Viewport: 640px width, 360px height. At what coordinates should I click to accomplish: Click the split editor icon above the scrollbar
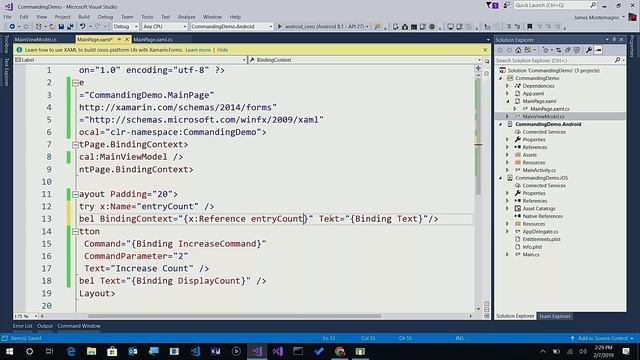click(x=478, y=68)
